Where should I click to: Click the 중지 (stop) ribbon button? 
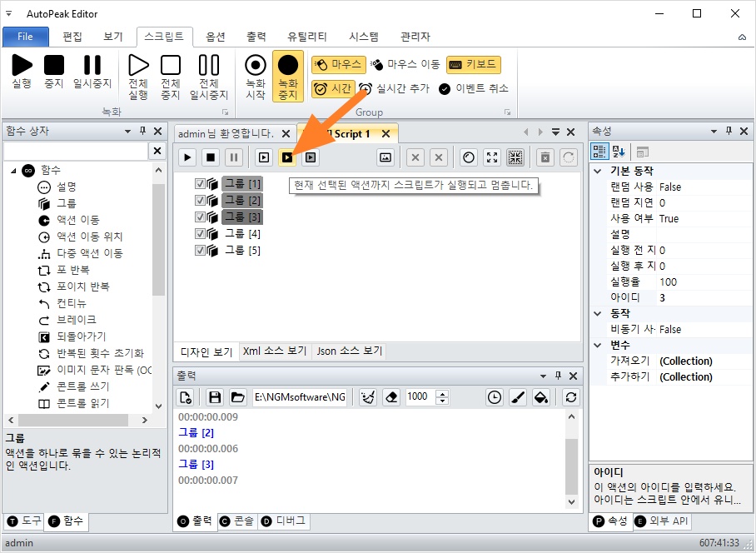click(x=54, y=72)
